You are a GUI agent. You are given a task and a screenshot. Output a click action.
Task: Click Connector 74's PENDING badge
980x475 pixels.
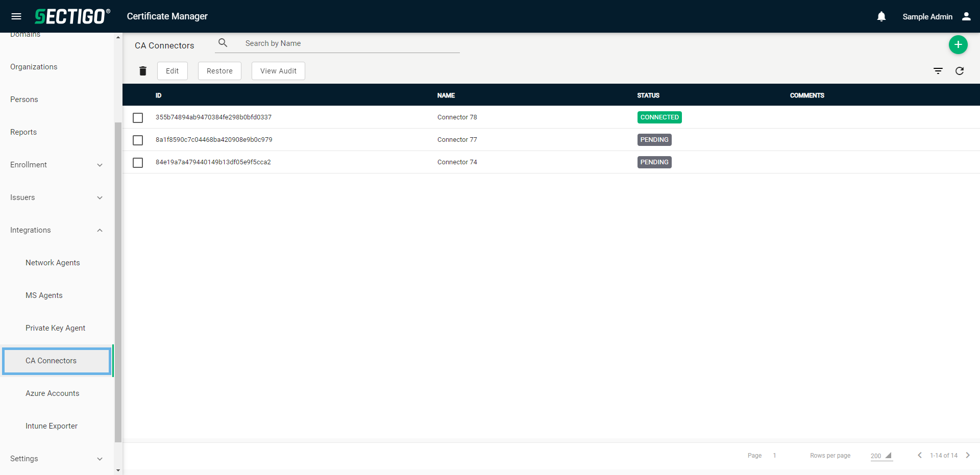click(654, 162)
